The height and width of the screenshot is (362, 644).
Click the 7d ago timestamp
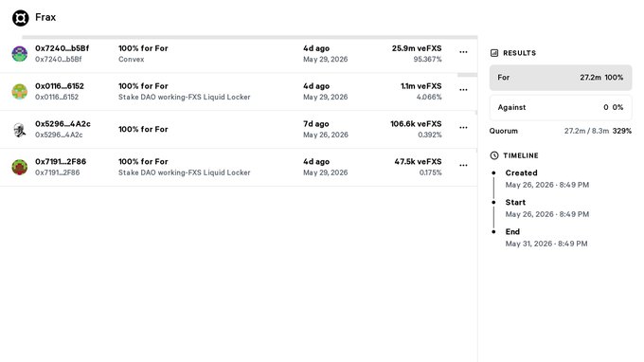click(x=316, y=124)
